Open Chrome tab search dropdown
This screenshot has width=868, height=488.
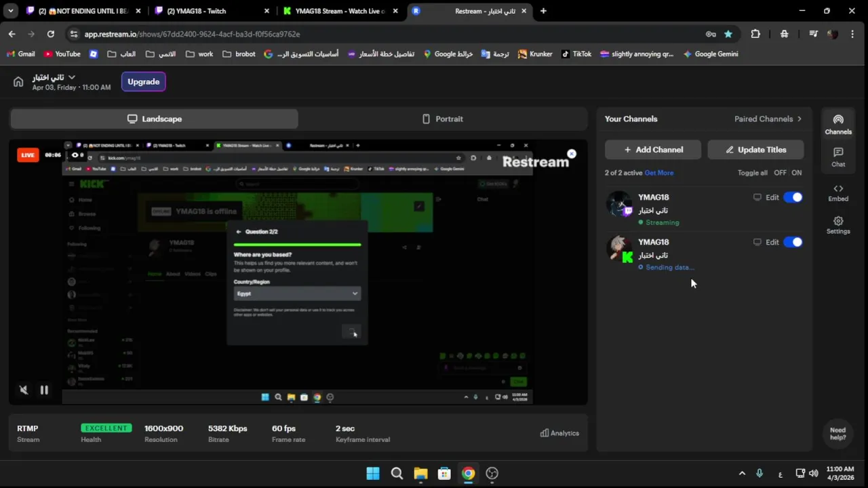point(11,11)
